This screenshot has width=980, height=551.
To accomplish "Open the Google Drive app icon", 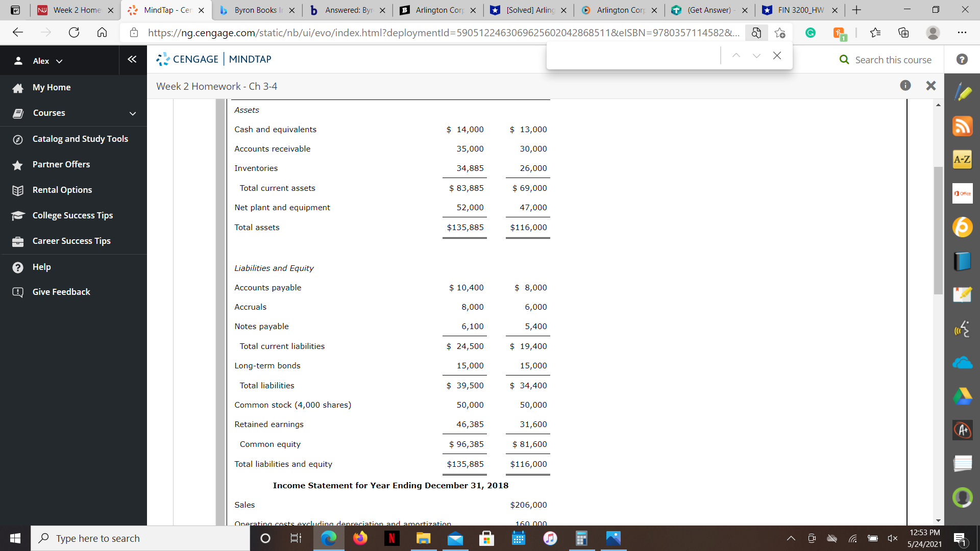I will 963,396.
